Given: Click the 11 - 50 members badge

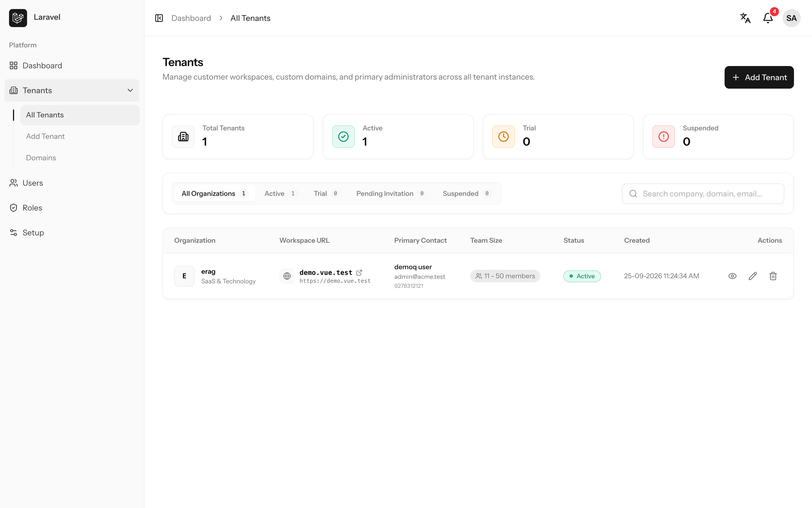Looking at the screenshot, I should click(x=505, y=276).
